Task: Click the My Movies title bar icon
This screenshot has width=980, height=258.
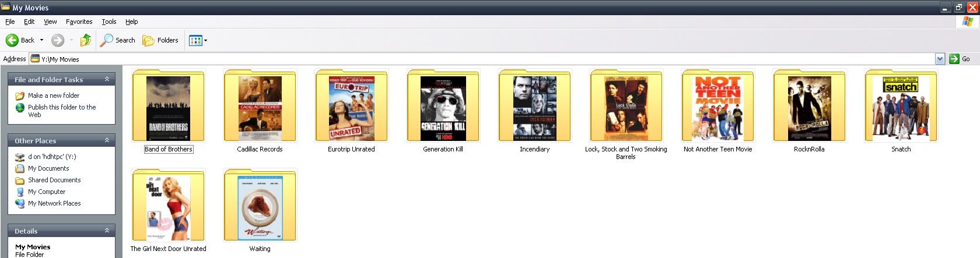Action: tap(6, 7)
